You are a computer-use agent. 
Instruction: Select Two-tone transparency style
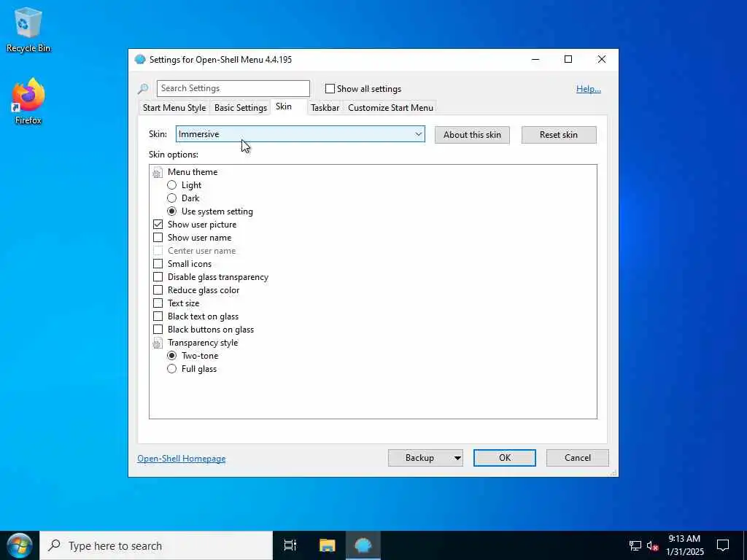click(171, 356)
